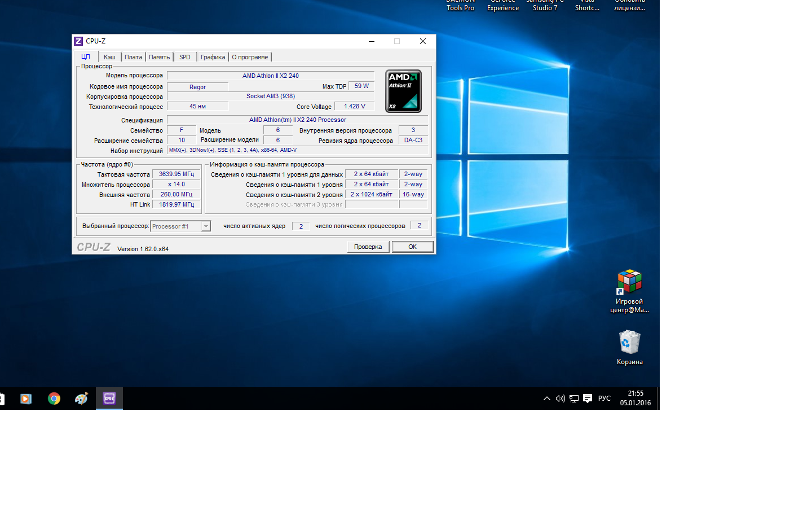Image resolution: width=812 pixels, height=508 pixels.
Task: Click the OK button in CPU-Z
Action: (x=412, y=247)
